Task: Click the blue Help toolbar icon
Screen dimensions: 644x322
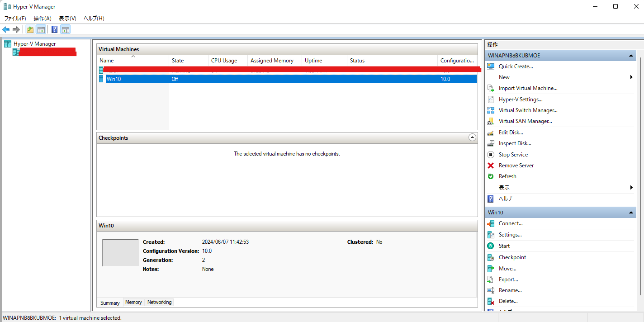Action: [55, 29]
